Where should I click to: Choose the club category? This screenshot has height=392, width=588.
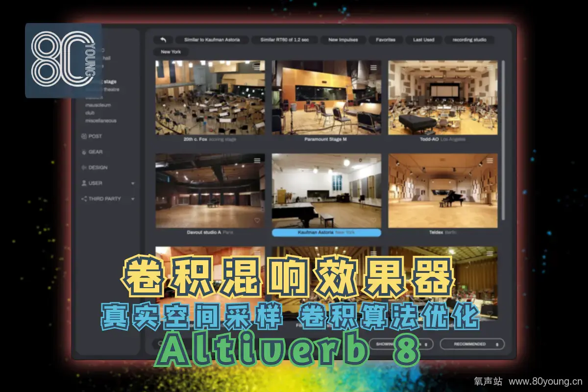(90, 113)
